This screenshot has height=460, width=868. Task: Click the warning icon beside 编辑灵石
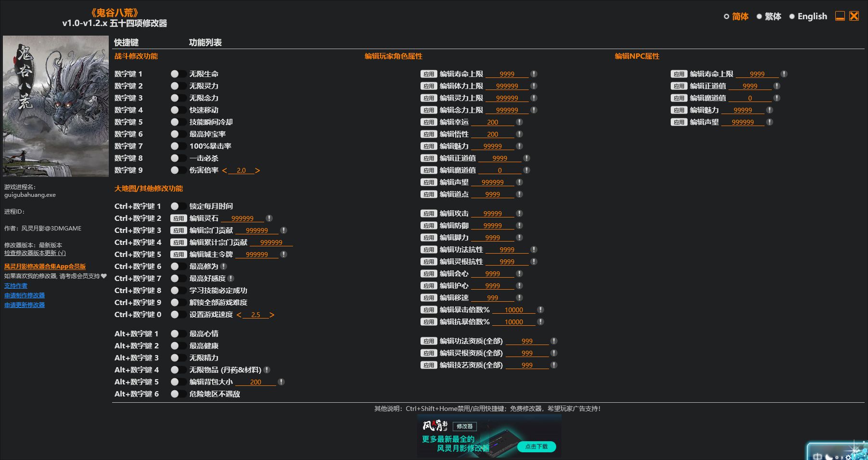[268, 218]
